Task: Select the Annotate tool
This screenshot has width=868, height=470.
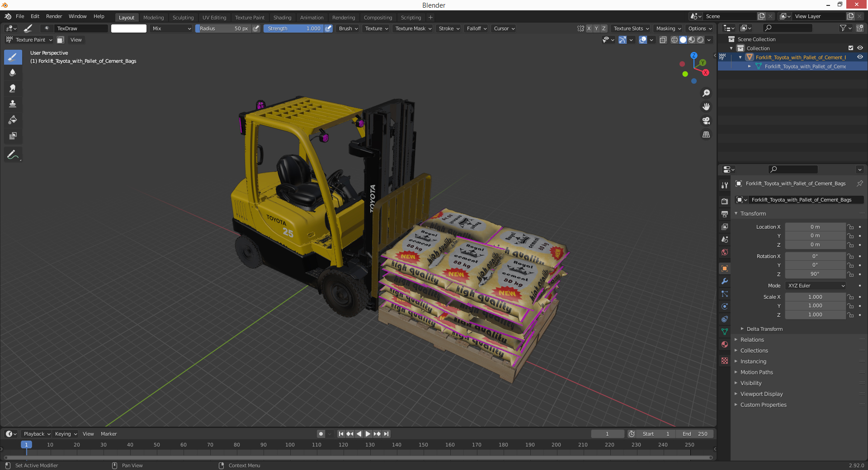Action: (x=13, y=155)
